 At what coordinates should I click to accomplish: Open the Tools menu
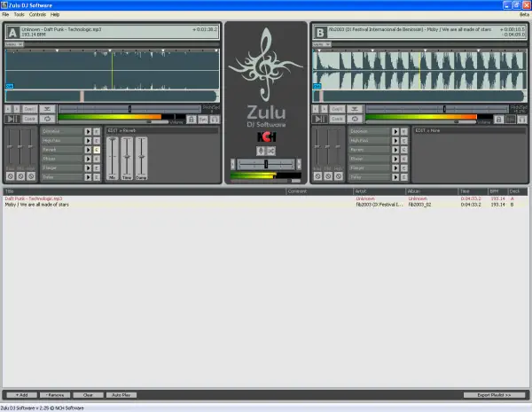(19, 14)
